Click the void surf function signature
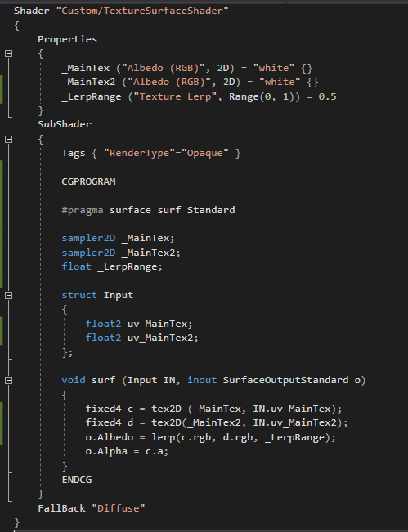408x532 pixels. (x=213, y=380)
